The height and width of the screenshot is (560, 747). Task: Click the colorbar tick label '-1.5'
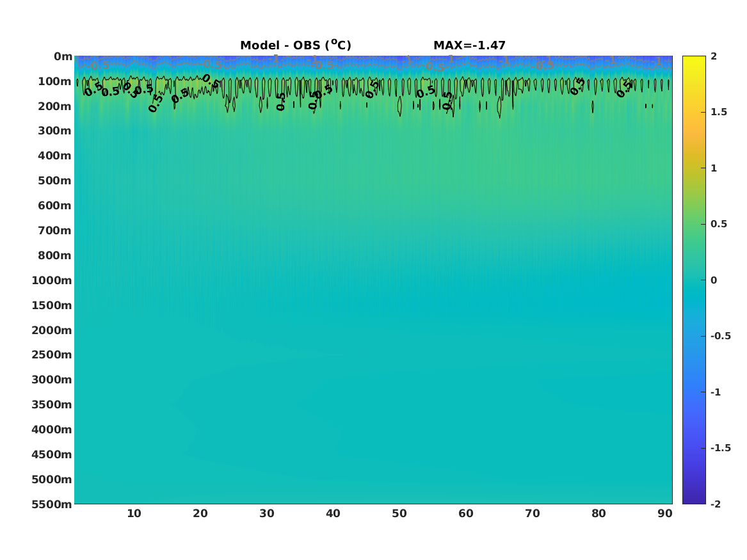[x=720, y=447]
